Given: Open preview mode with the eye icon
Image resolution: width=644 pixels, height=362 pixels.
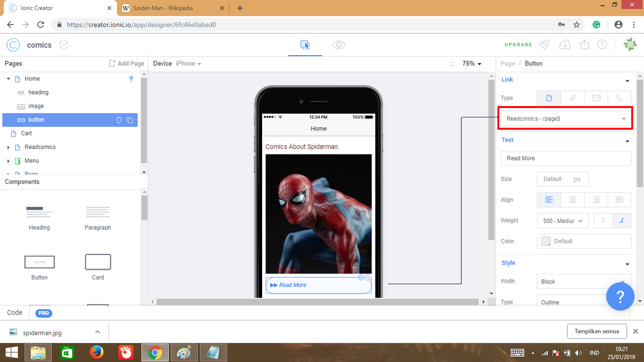Looking at the screenshot, I should [x=339, y=45].
